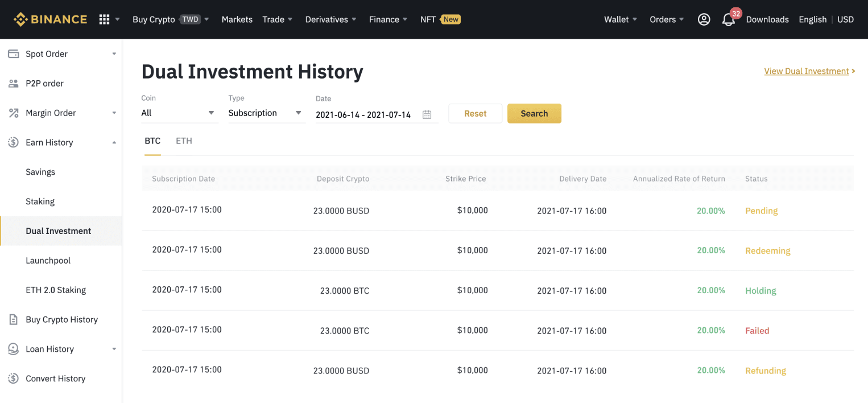Click the New badge next to NFT
The width and height of the screenshot is (868, 403).
pos(451,19)
